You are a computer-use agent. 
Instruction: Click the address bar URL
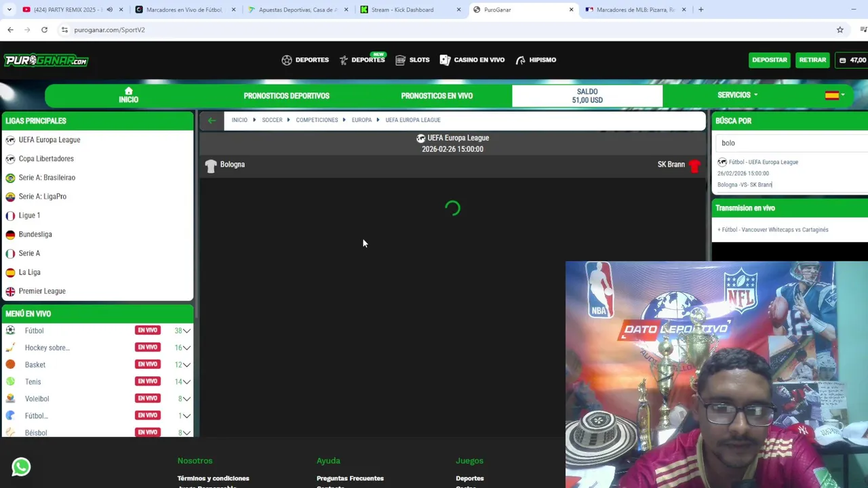tap(109, 30)
